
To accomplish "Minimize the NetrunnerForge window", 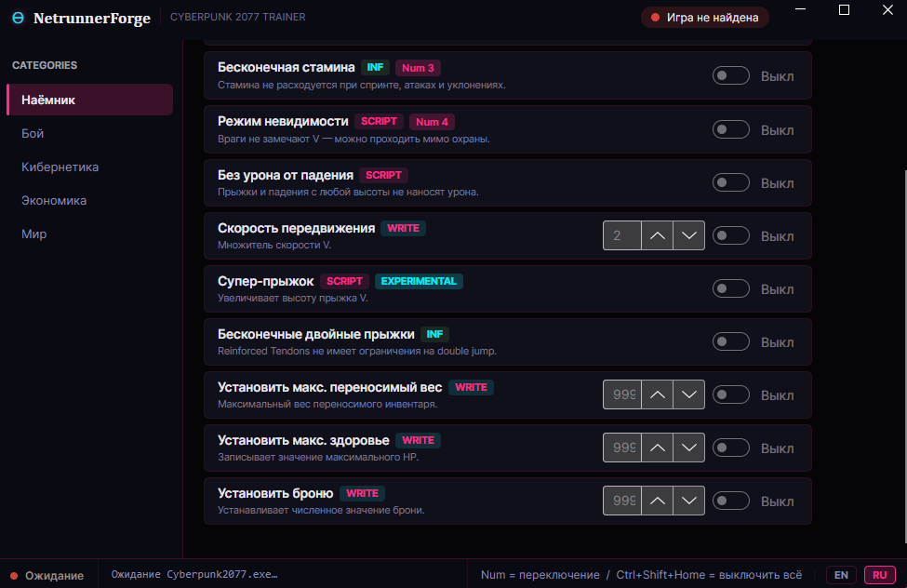I will tap(801, 9).
